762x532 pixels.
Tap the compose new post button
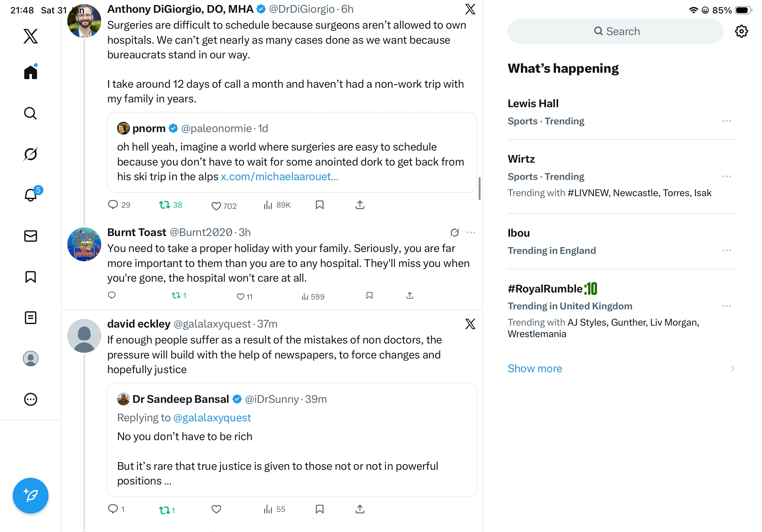tap(31, 495)
